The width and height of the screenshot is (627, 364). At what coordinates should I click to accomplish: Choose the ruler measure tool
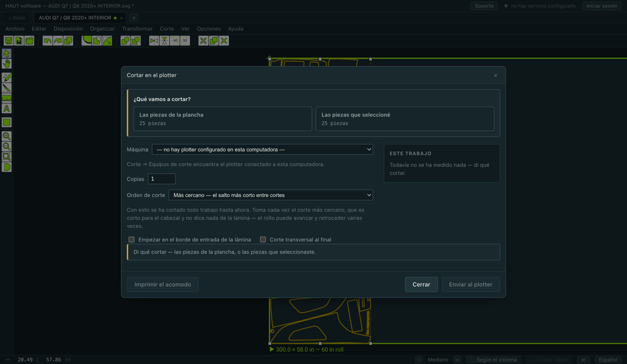click(7, 98)
